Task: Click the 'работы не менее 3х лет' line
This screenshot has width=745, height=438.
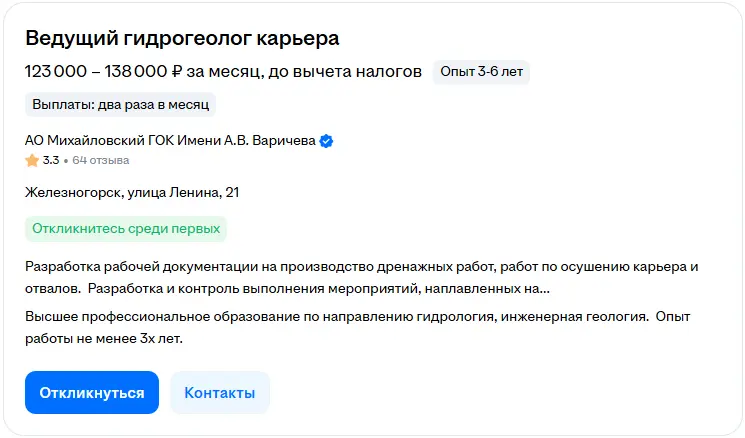Action: tap(103, 338)
